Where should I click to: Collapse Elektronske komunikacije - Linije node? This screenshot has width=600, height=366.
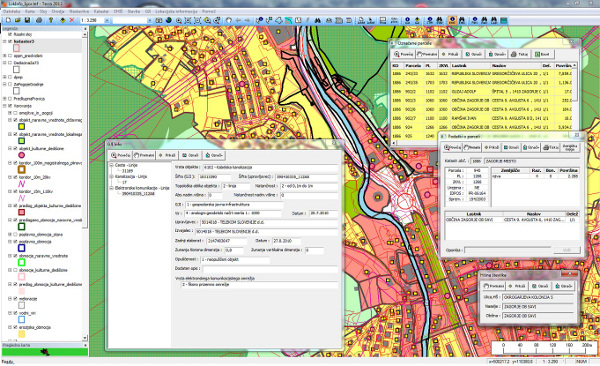[112, 188]
